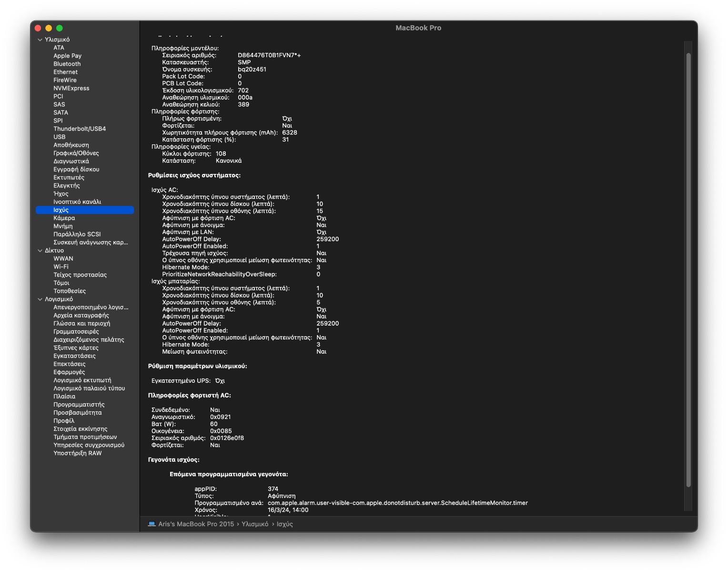The height and width of the screenshot is (572, 728).
Task: Select Γραμματοσειρές in the sidebar
Action: [76, 331]
